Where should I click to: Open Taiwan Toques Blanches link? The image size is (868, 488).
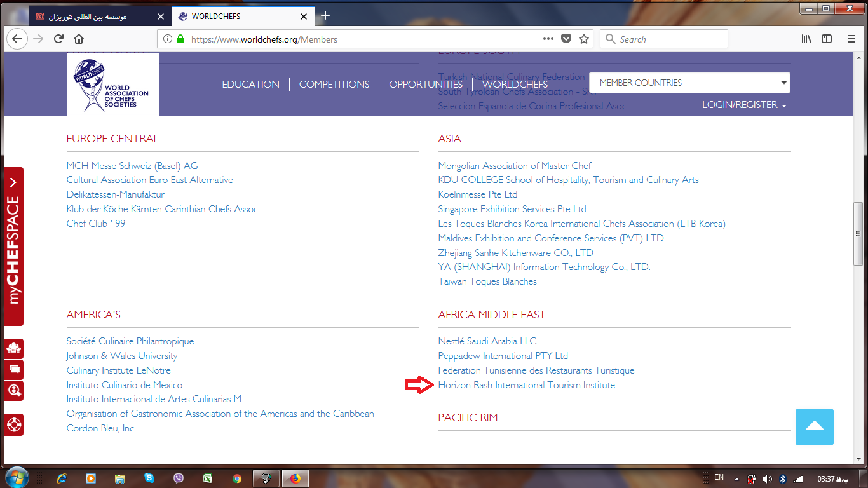click(x=487, y=281)
